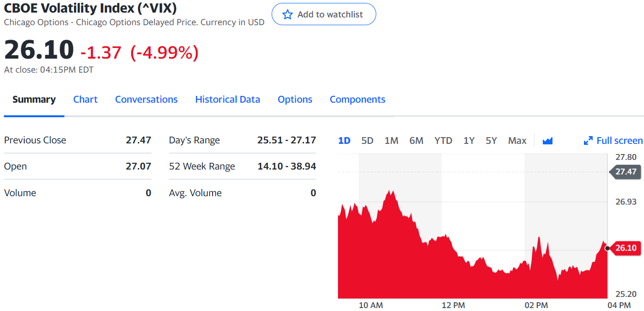Show the 1Y chart range
This screenshot has width=644, height=311.
pos(469,140)
